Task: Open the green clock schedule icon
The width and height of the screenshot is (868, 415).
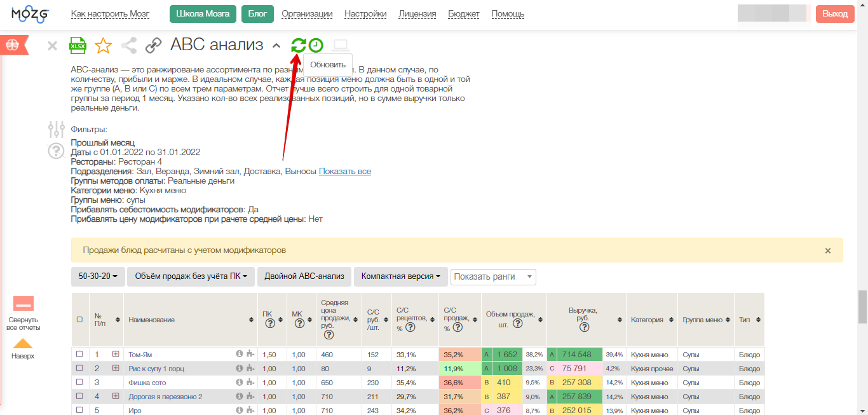Action: 316,45
